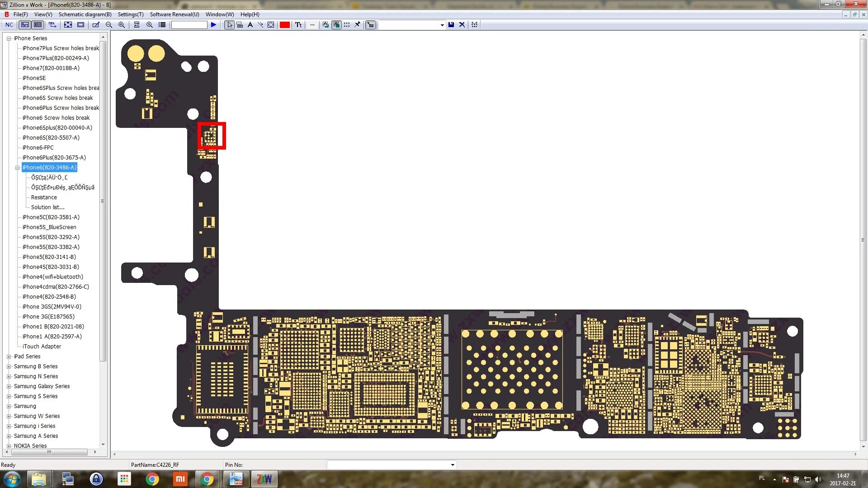Click the fit-to-window arrows icon

point(68,25)
